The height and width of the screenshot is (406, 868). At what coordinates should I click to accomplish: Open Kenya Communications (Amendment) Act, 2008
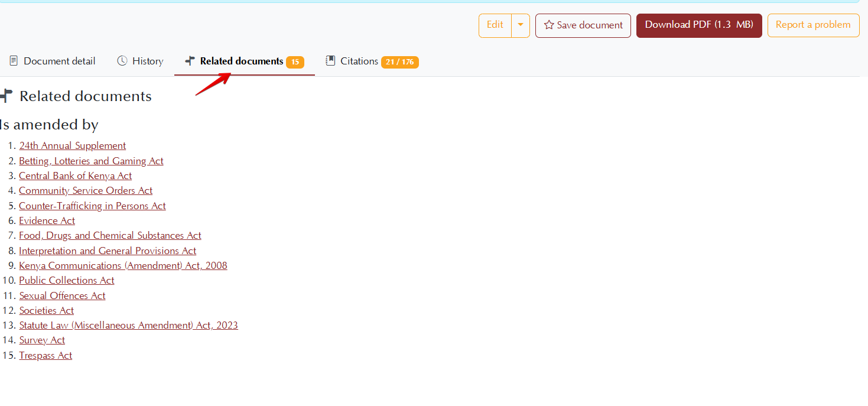pyautogui.click(x=123, y=266)
